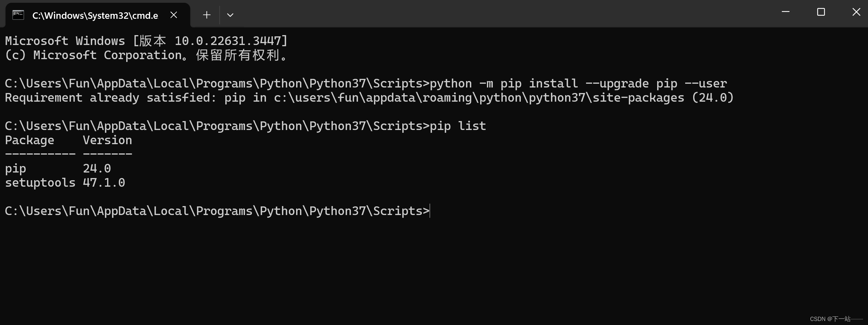This screenshot has height=325, width=868.
Task: Select the python -m pip install command text
Action: [x=573, y=83]
